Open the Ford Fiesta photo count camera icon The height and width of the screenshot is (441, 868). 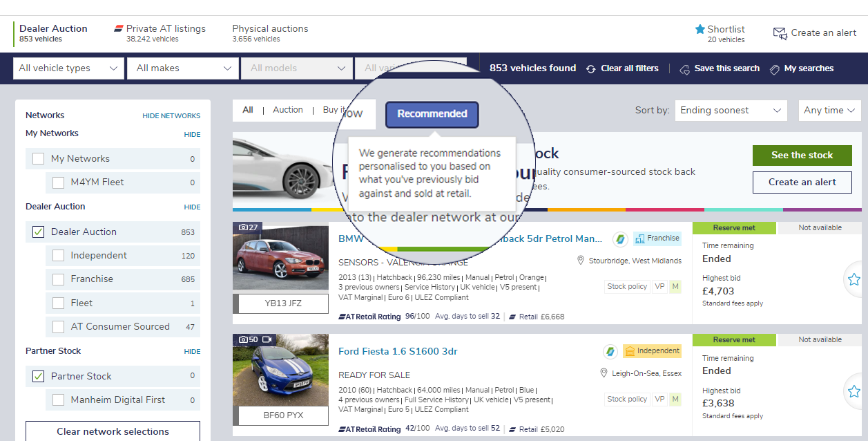pyautogui.click(x=243, y=339)
